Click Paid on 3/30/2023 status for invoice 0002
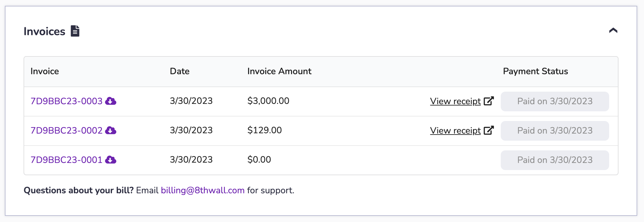 tap(555, 131)
